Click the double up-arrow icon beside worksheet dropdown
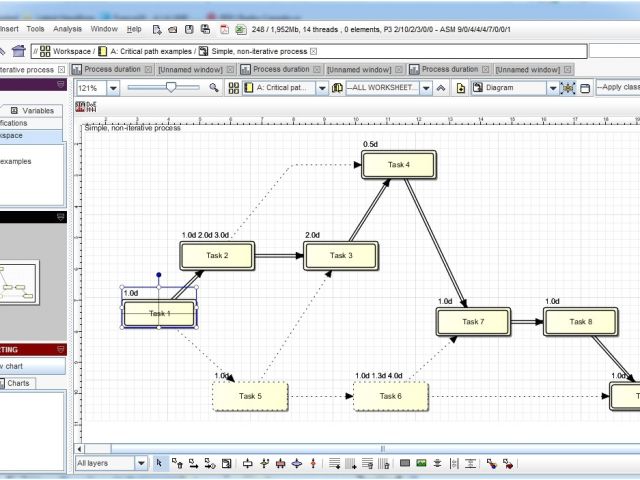This screenshot has width=640, height=480. [440, 88]
